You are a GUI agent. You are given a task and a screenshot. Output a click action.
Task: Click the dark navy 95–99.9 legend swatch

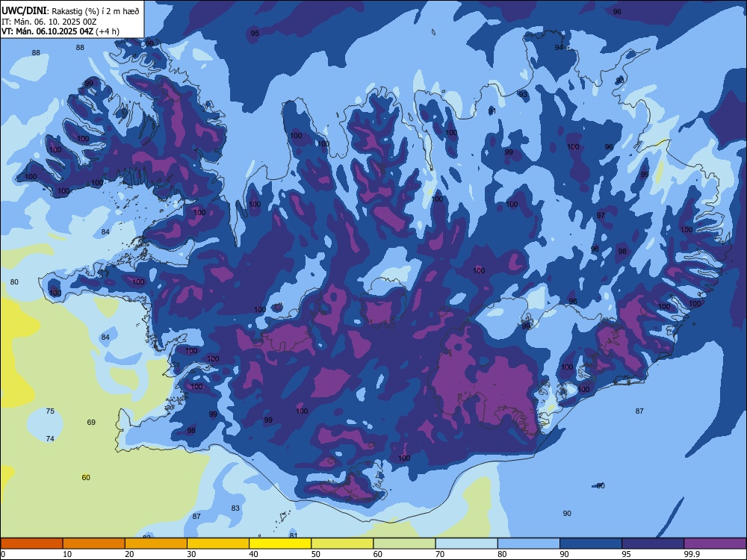[653, 544]
